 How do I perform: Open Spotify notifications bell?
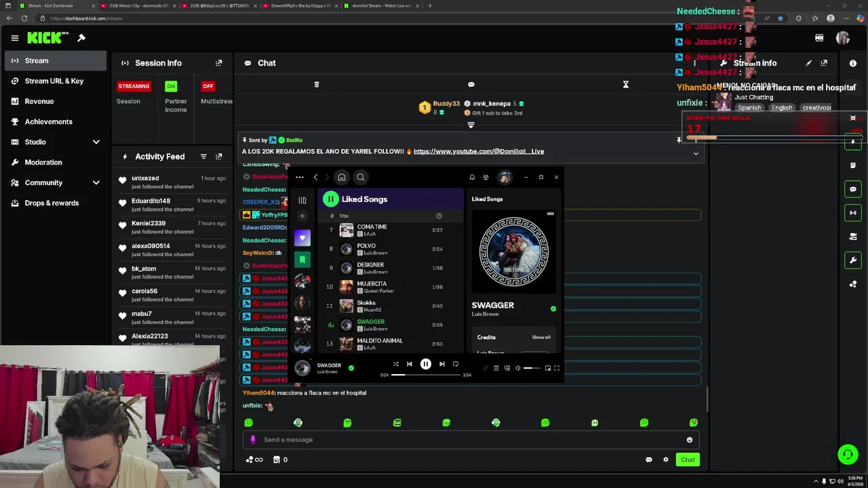tap(472, 178)
